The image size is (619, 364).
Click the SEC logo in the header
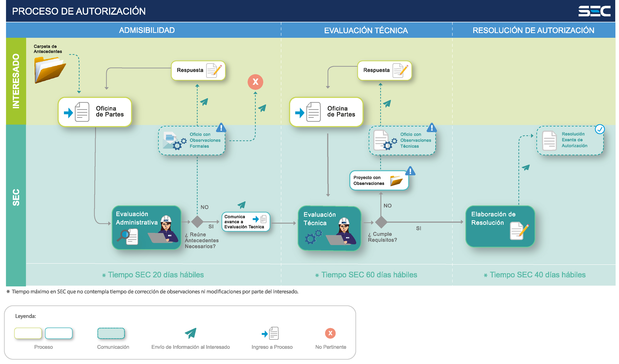594,11
